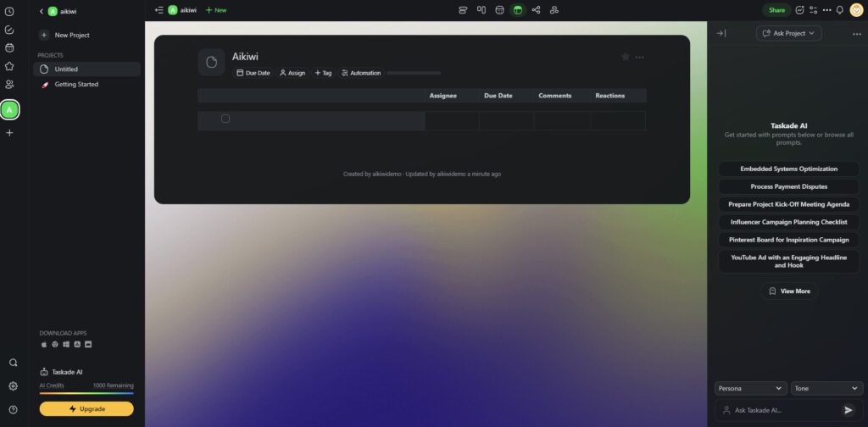Open the Automation option
This screenshot has width=868, height=427.
(x=361, y=73)
